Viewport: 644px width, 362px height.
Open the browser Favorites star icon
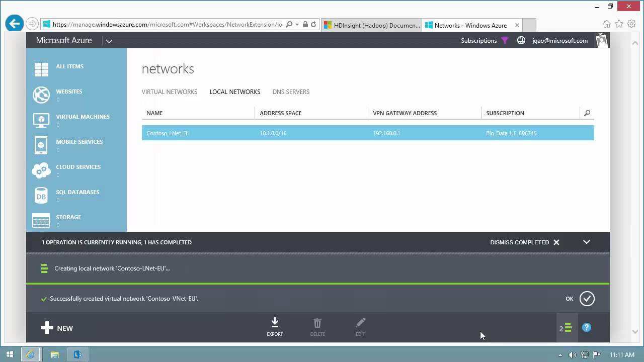[619, 24]
